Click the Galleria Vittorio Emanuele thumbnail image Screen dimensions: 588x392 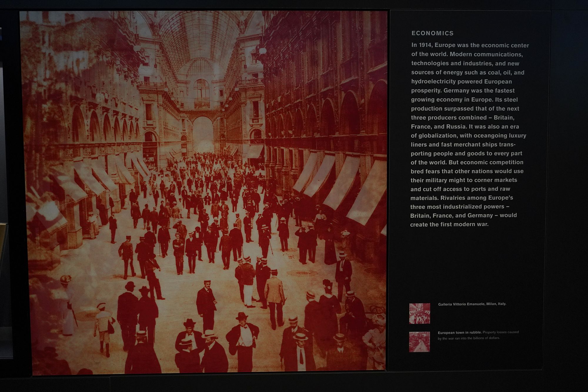point(420,313)
